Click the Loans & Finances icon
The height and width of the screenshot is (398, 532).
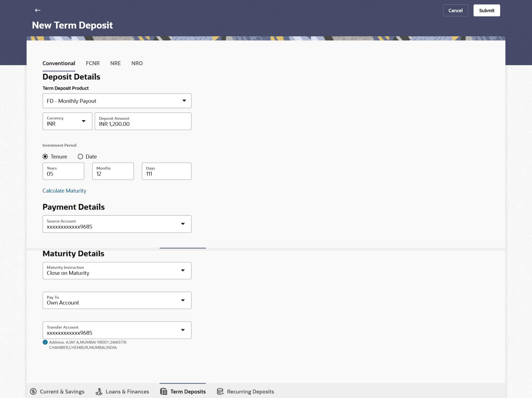point(99,391)
